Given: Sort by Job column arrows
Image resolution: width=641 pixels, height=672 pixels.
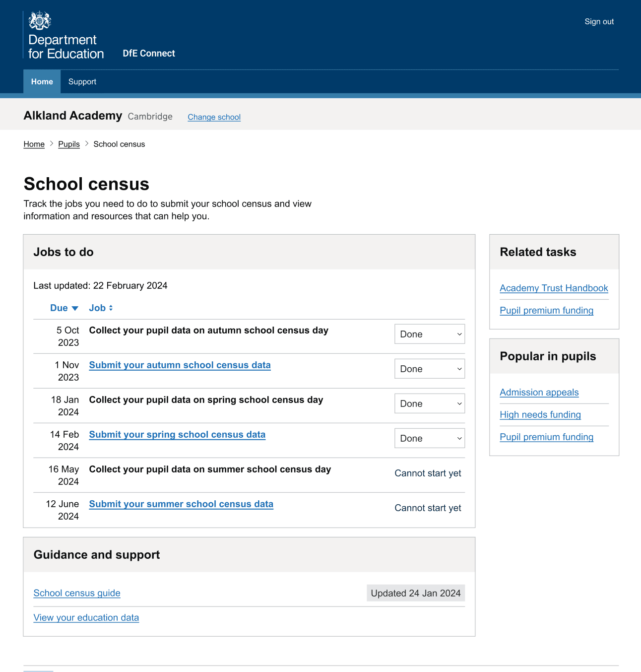Looking at the screenshot, I should tap(111, 308).
